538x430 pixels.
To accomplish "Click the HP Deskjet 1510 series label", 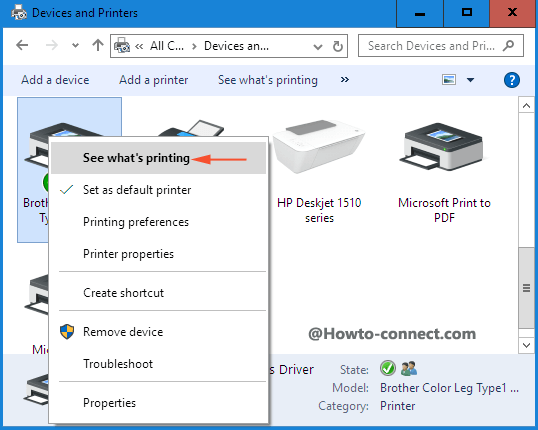I will (319, 210).
